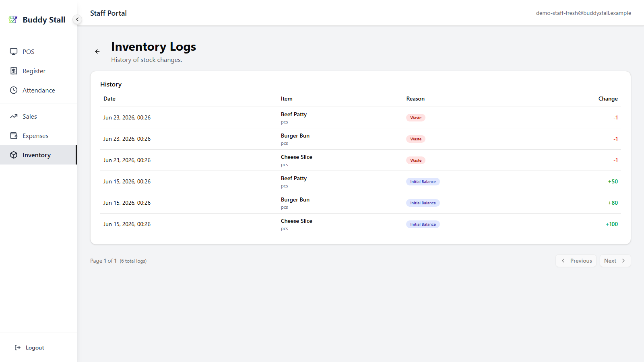Click Initial Balance badge for Cheese Slice
The width and height of the screenshot is (644, 362).
click(x=423, y=224)
